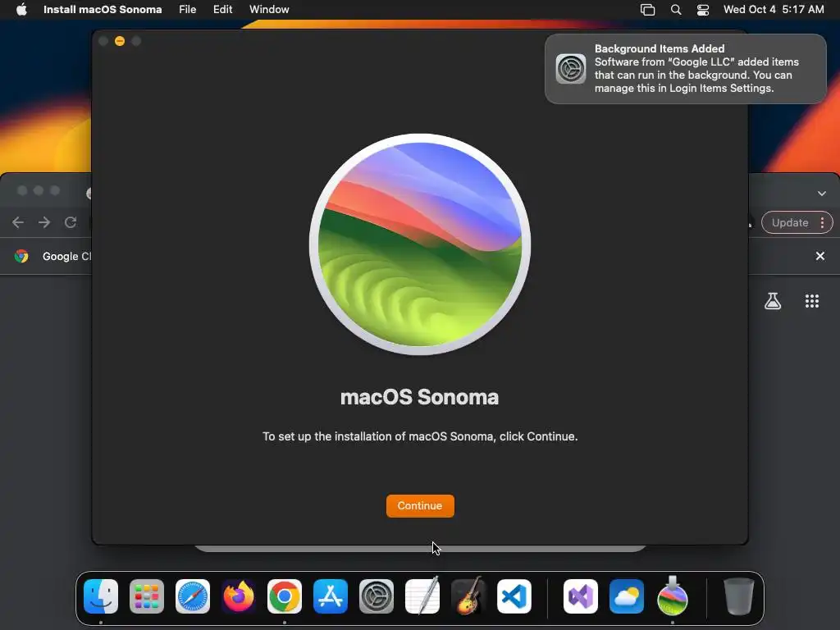The image size is (840, 630).
Task: Open Google apps grid icon
Action: tap(812, 301)
